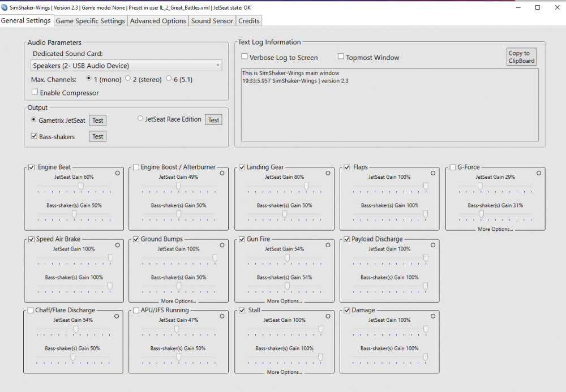Image resolution: width=566 pixels, height=392 pixels.
Task: Click Landing Gear indicator circle
Action: [328, 173]
